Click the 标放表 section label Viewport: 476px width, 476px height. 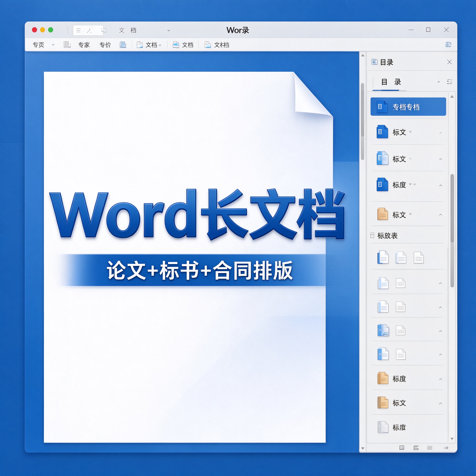(x=387, y=236)
